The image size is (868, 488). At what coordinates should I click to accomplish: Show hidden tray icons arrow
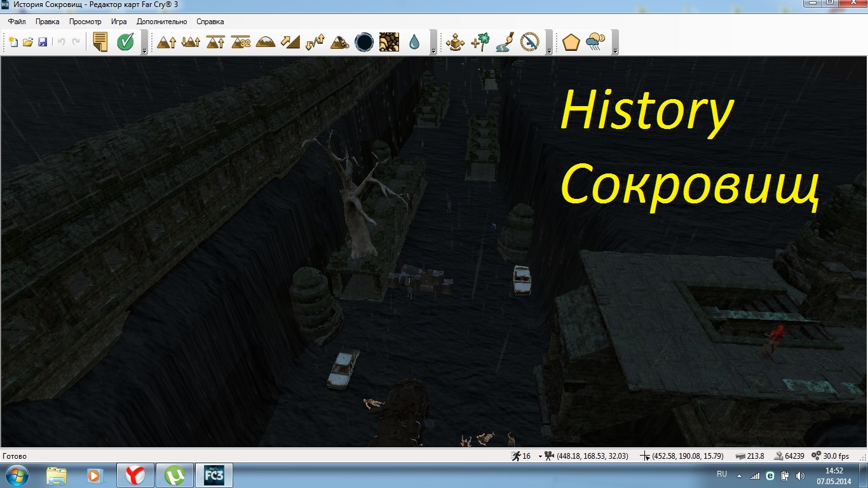point(739,475)
